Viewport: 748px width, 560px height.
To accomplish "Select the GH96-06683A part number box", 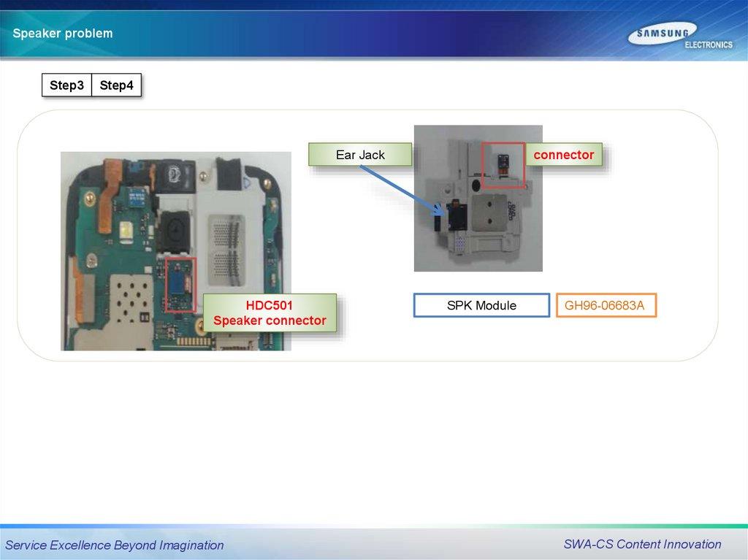I will (x=606, y=305).
